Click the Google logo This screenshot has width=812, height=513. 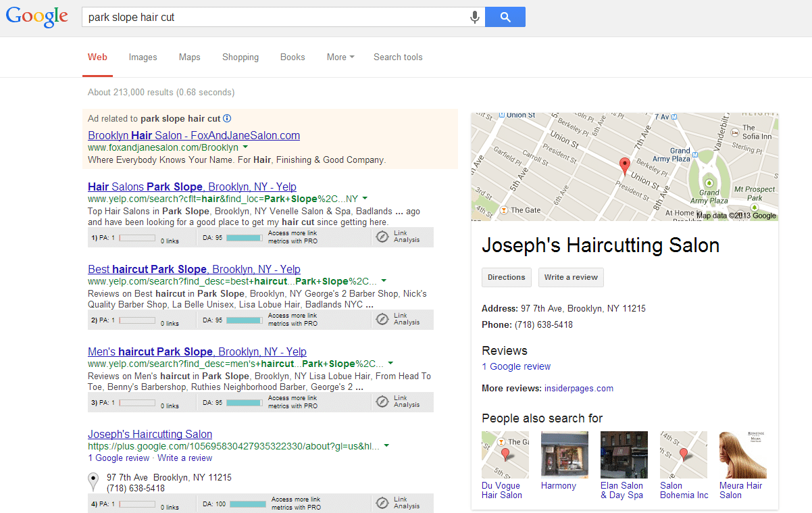37,18
